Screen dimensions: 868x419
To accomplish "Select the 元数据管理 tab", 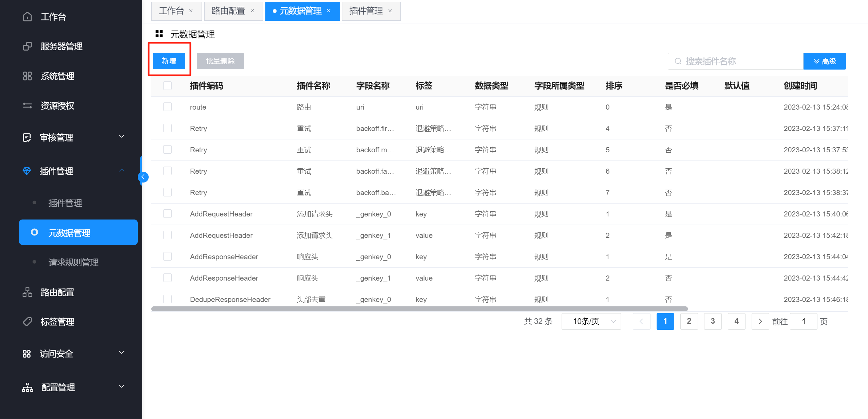I will pyautogui.click(x=302, y=11).
